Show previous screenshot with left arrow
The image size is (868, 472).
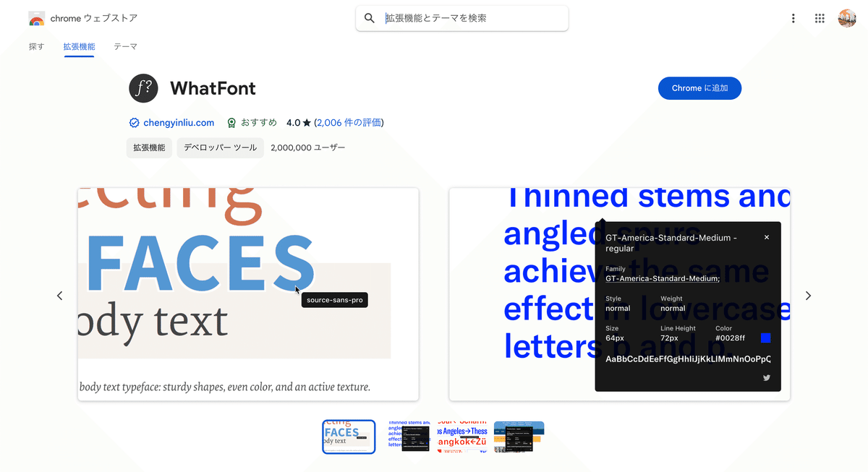pos(60,296)
